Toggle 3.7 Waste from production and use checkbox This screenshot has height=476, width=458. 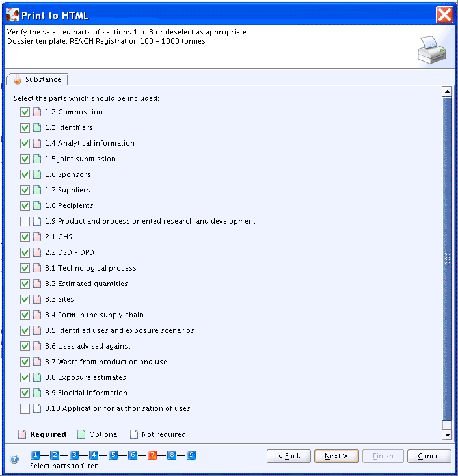click(x=25, y=362)
